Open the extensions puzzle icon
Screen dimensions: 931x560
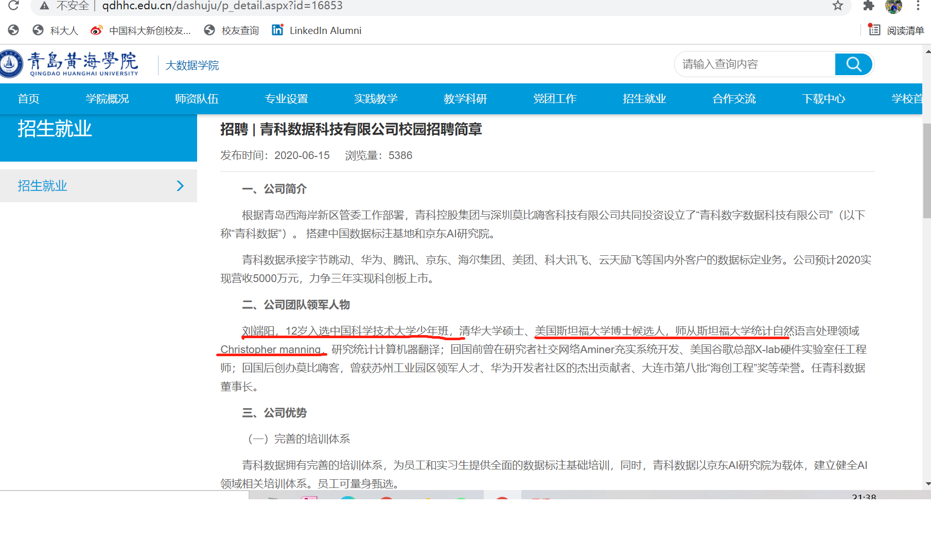[869, 6]
